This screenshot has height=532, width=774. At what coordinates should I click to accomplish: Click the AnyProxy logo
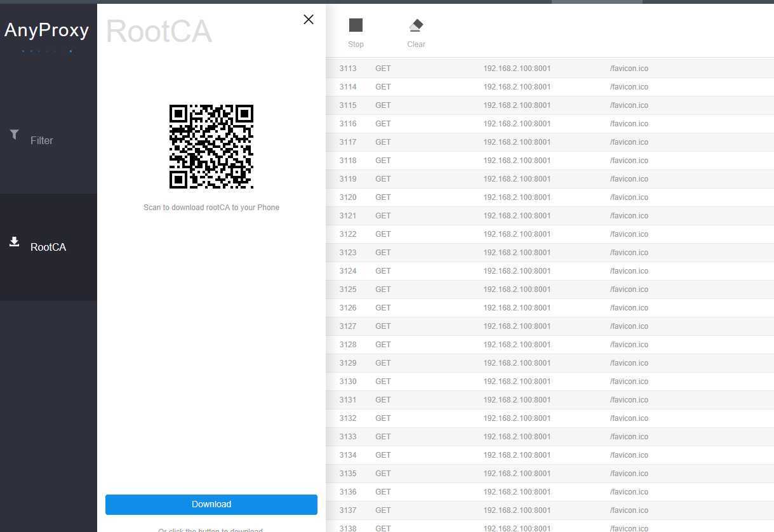click(x=47, y=30)
